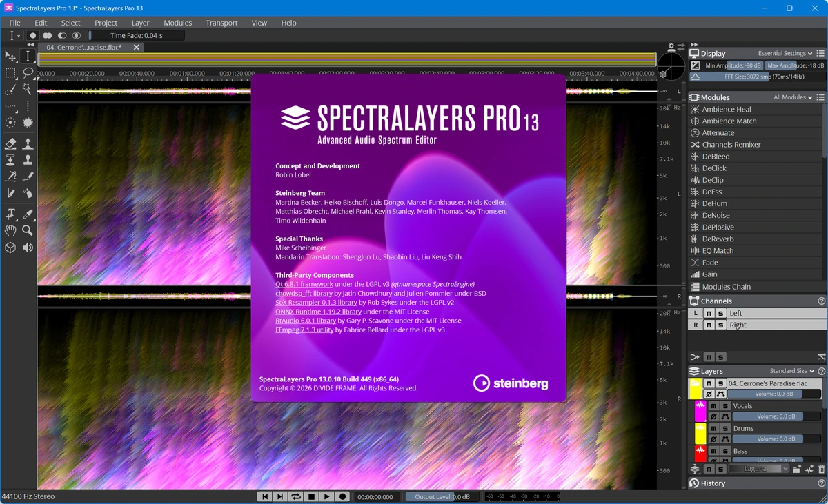Select the Time Selection I-beam tool in toolbox

[x=28, y=56]
